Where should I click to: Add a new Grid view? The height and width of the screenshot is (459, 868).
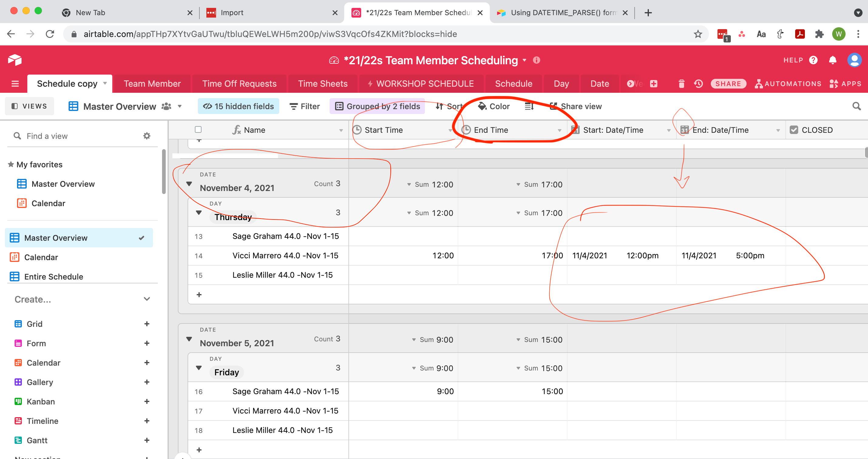(x=147, y=324)
